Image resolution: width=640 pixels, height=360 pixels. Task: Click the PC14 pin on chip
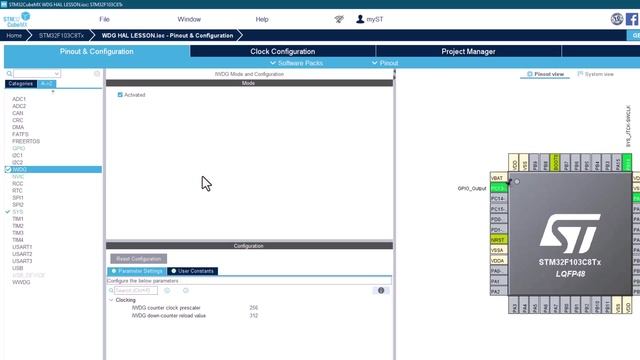pos(498,198)
